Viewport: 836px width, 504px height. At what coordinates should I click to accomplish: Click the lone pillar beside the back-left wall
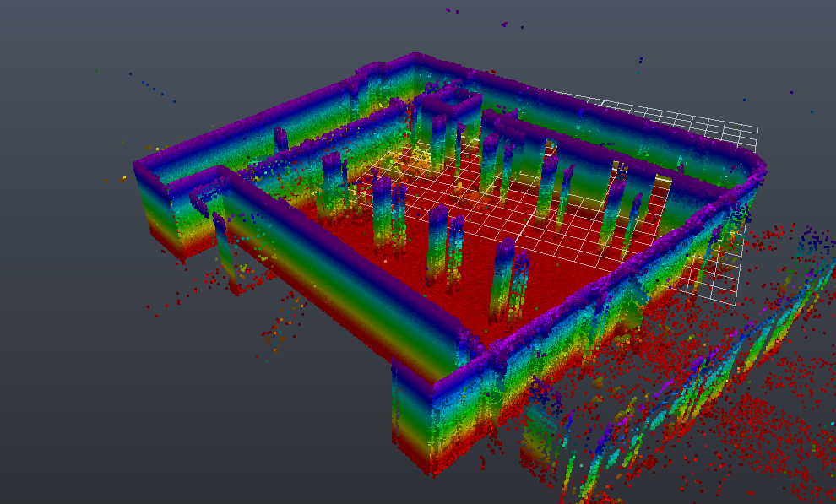(x=281, y=139)
